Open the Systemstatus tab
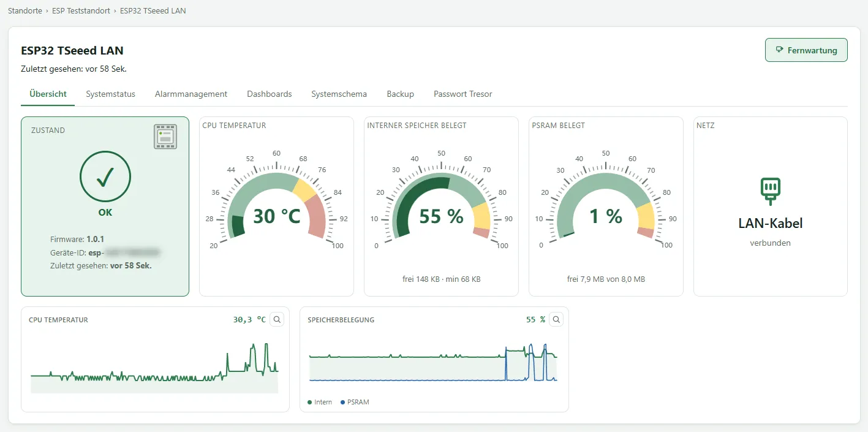Viewport: 868px width, 432px height. pyautogui.click(x=110, y=94)
